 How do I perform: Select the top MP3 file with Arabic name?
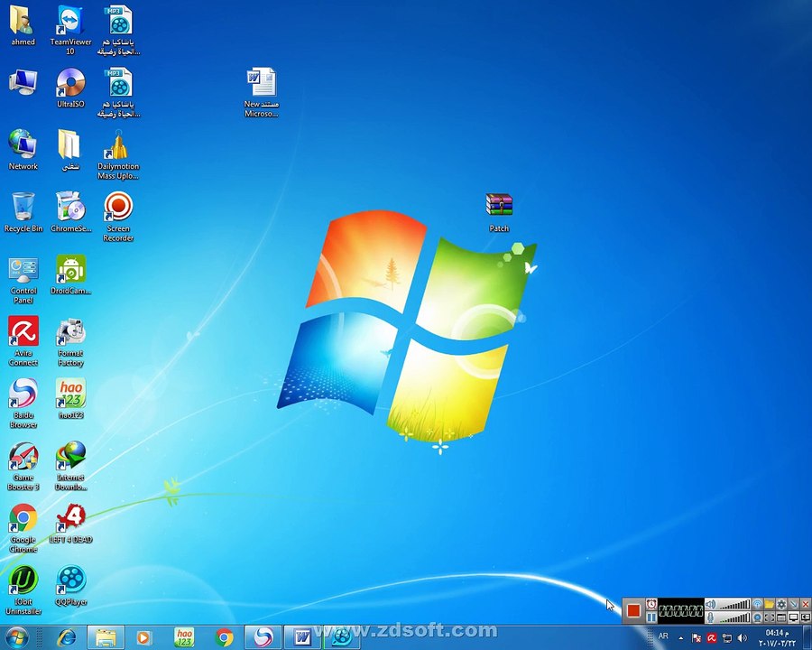(x=118, y=30)
